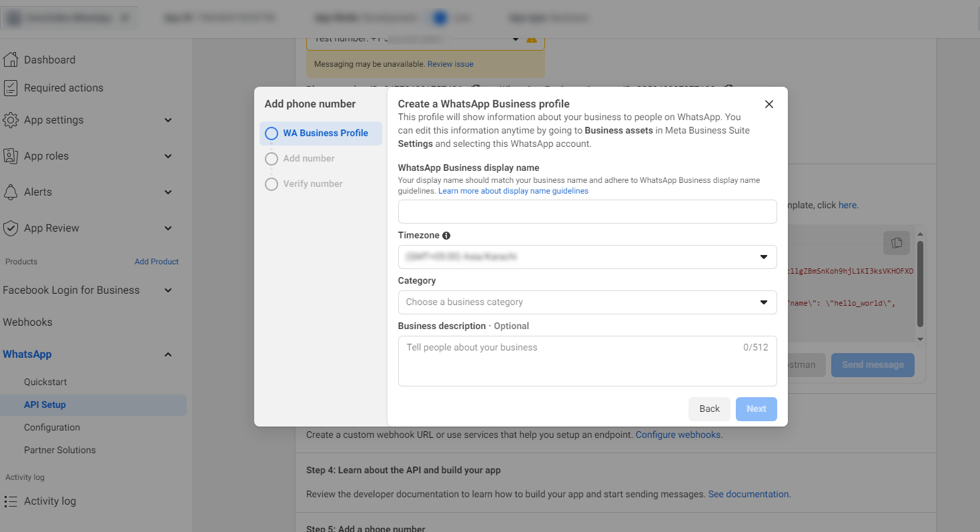Click the Required actions checklist icon
The width and height of the screenshot is (980, 532).
point(11,87)
